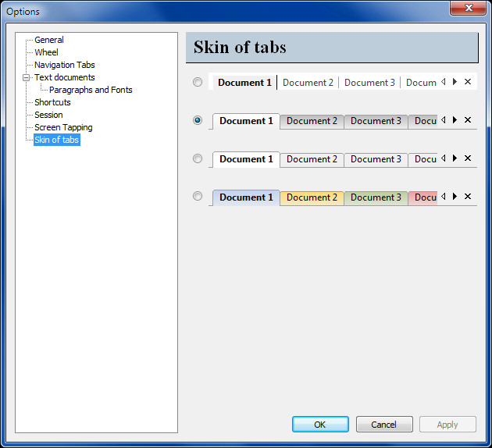Screen dimensions: 492x448
Task: Click Document 1 tab in flat skin preview
Action: [x=244, y=83]
